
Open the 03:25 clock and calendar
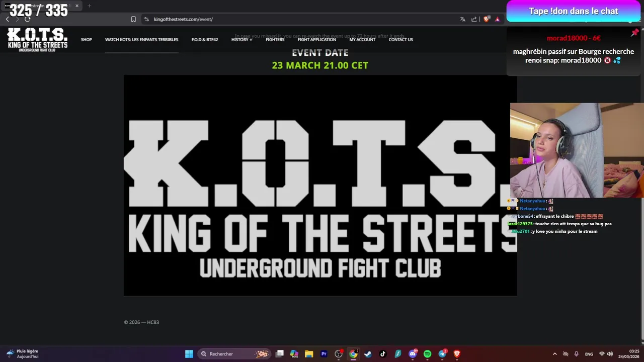point(628,354)
